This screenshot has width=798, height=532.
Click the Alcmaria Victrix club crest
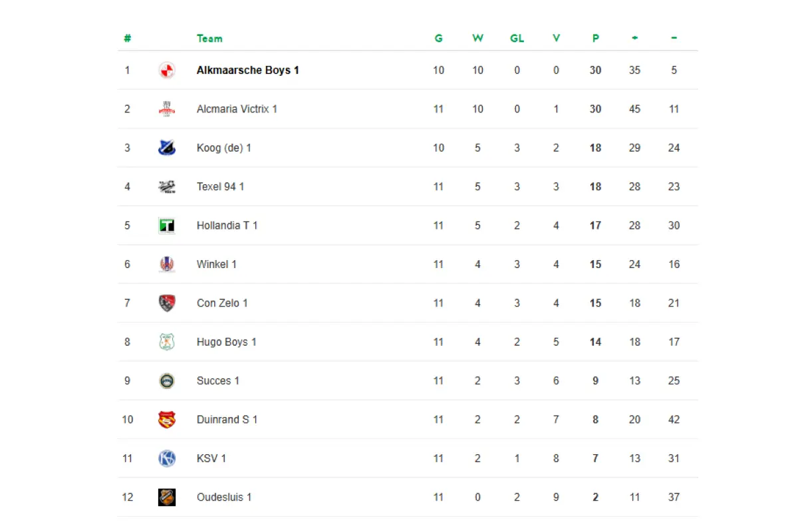point(167,109)
